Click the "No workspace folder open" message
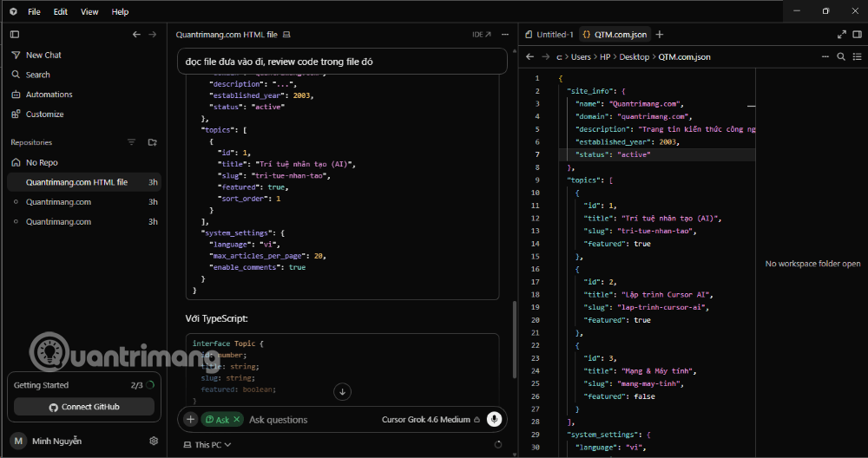 click(x=812, y=264)
